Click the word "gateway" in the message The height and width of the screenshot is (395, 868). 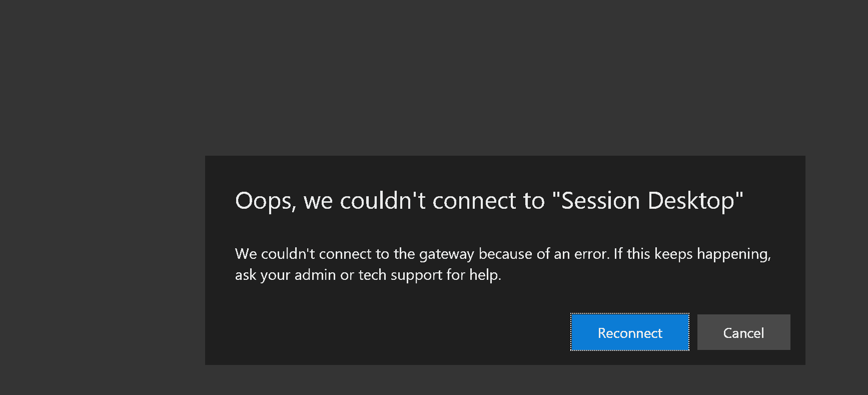[446, 254]
